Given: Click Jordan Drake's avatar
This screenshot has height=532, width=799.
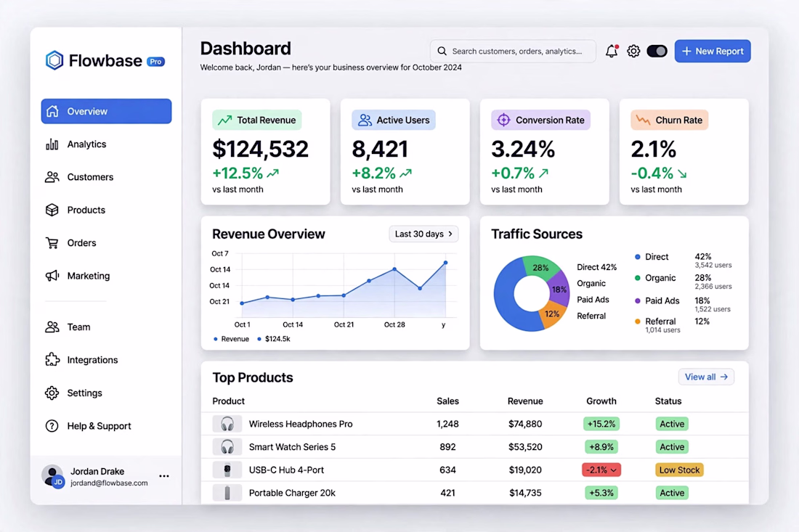Looking at the screenshot, I should pos(52,476).
